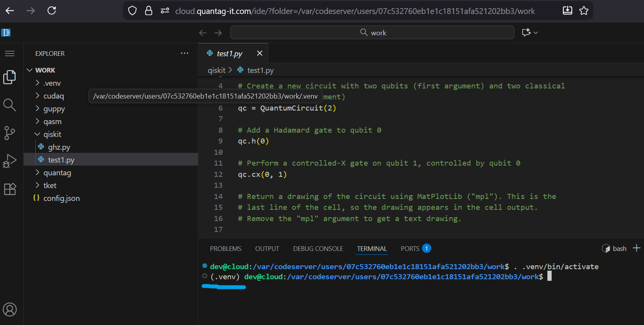Click the hamburger application menu icon

[x=10, y=54]
